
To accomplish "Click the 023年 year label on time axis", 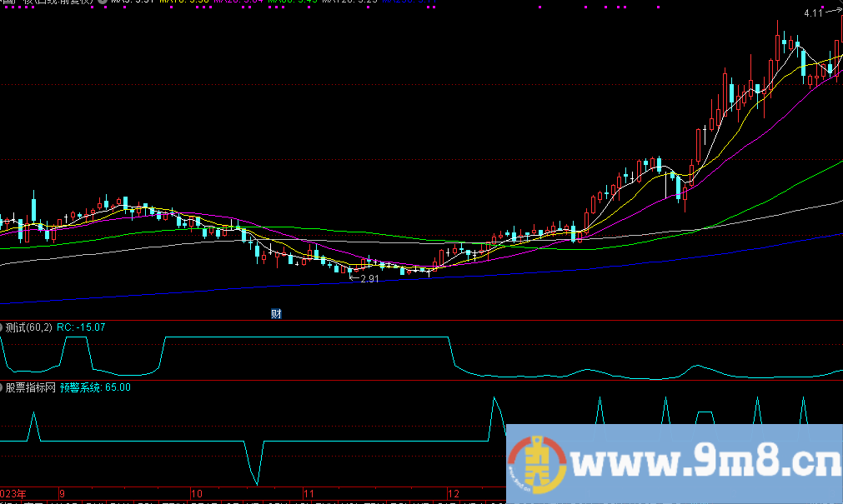I will (13, 492).
